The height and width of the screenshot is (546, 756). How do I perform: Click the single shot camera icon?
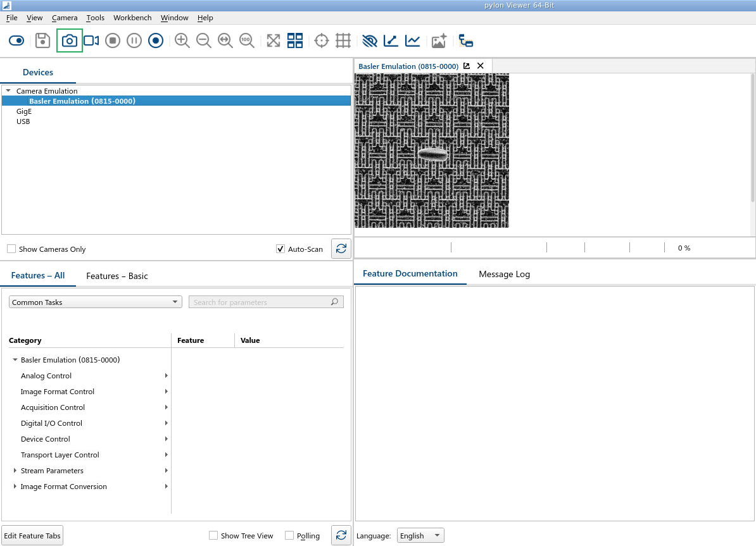pos(70,40)
